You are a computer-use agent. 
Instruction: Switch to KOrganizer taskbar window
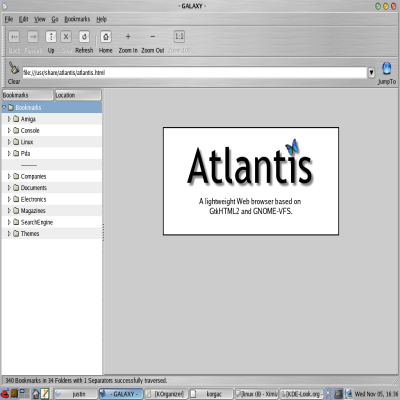pos(166,394)
